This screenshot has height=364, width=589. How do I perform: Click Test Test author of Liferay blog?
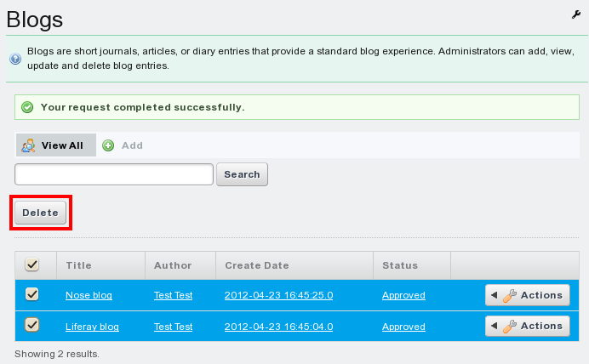tap(173, 327)
